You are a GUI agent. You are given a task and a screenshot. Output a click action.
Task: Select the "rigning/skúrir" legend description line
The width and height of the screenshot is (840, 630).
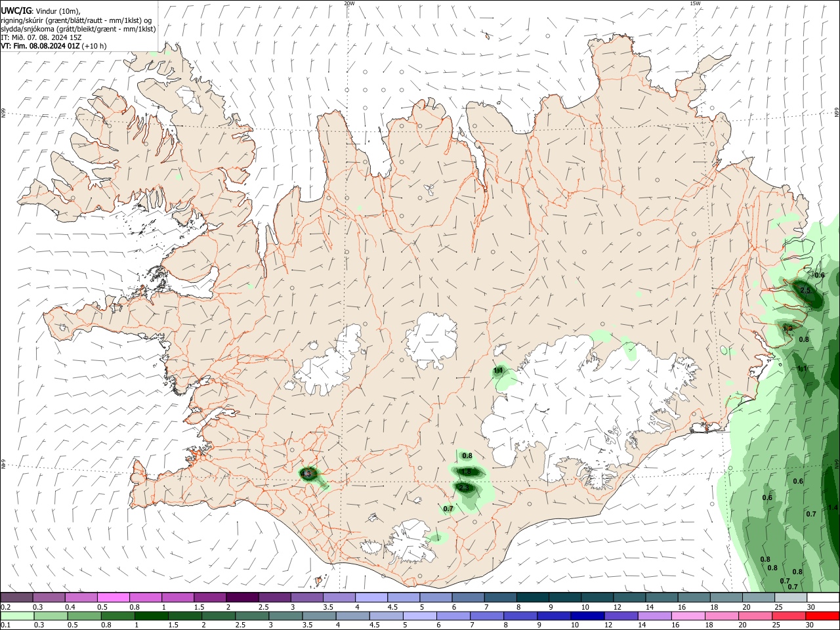(x=76, y=20)
